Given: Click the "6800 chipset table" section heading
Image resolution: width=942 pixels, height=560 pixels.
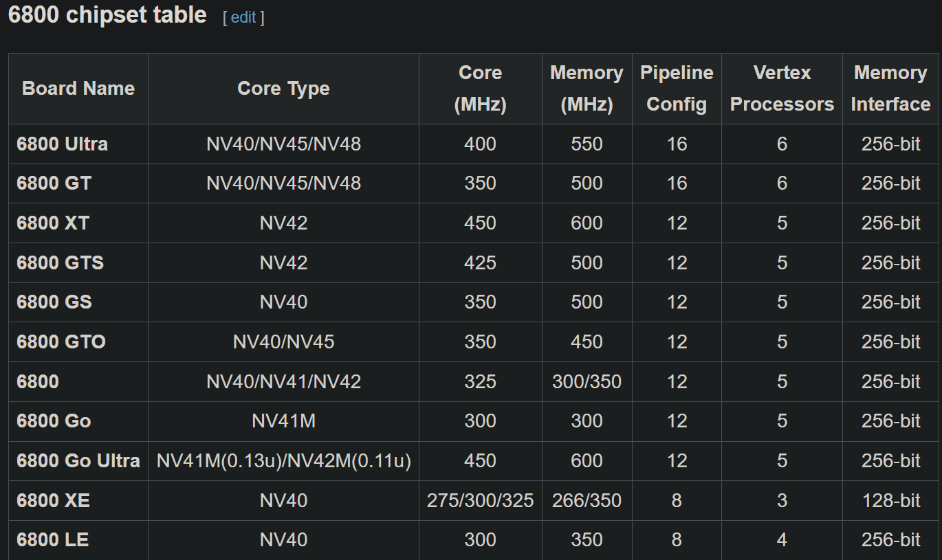Looking at the screenshot, I should [107, 15].
